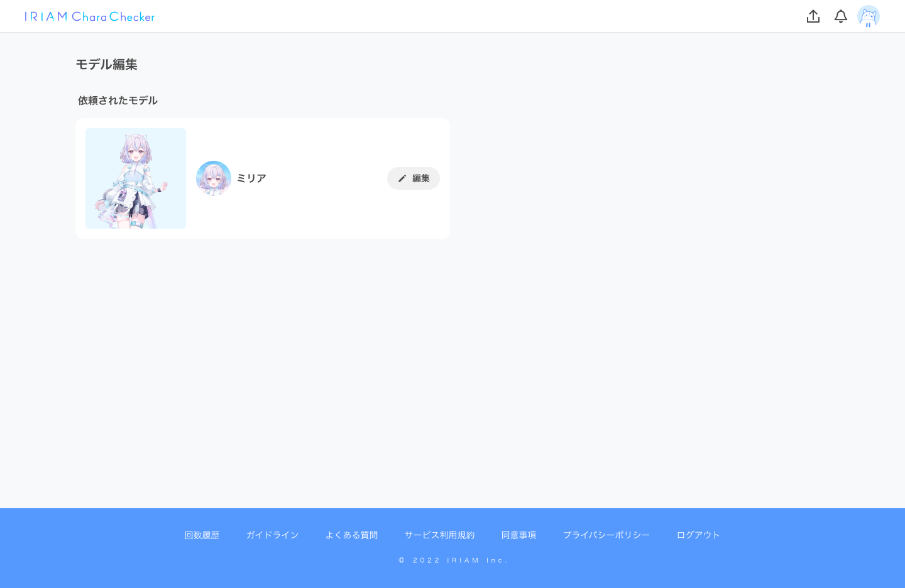Open the 同意事項 footer link

point(518,535)
